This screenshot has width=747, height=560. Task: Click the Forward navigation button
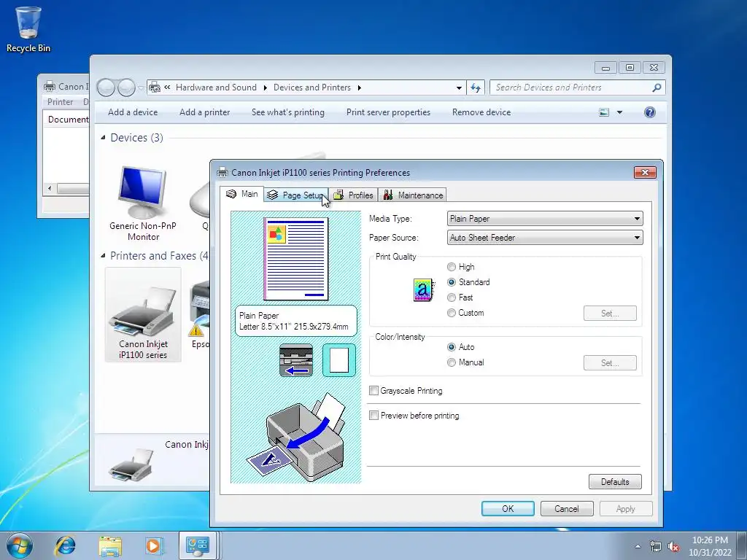coord(126,87)
